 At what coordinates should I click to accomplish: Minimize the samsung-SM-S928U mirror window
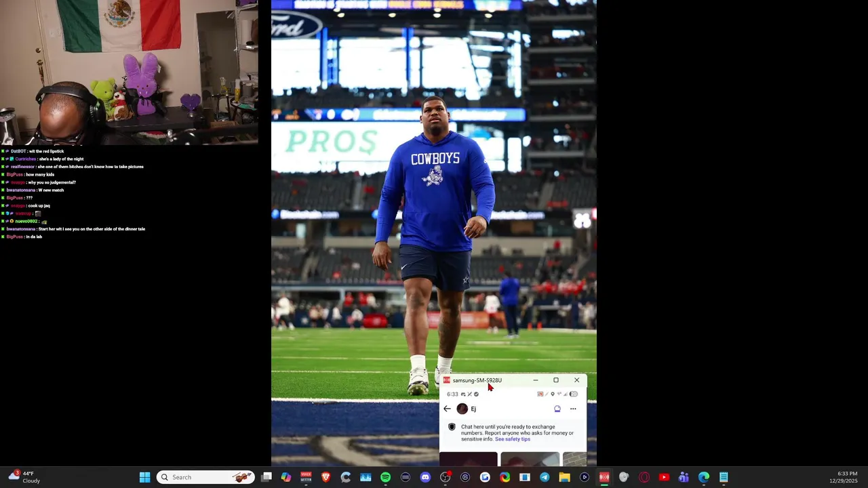pyautogui.click(x=536, y=380)
